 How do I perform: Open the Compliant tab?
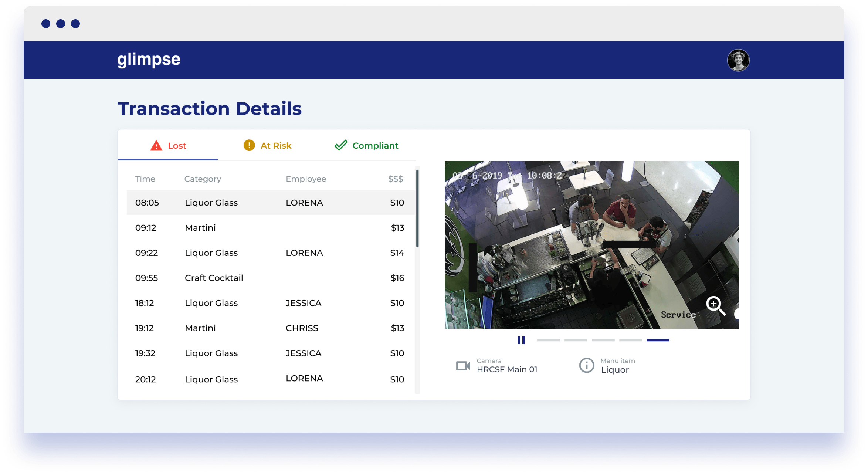tap(366, 145)
